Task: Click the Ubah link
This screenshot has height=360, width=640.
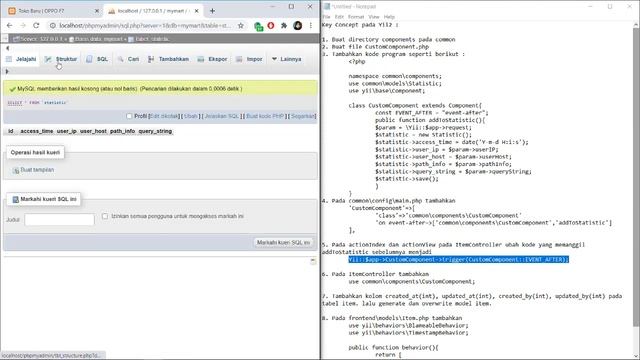Action: pyautogui.click(x=191, y=116)
